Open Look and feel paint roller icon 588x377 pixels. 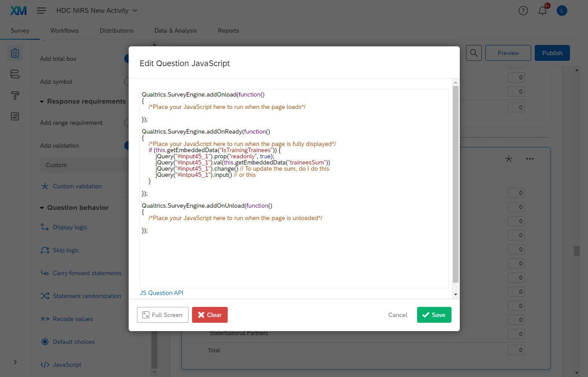coord(15,95)
